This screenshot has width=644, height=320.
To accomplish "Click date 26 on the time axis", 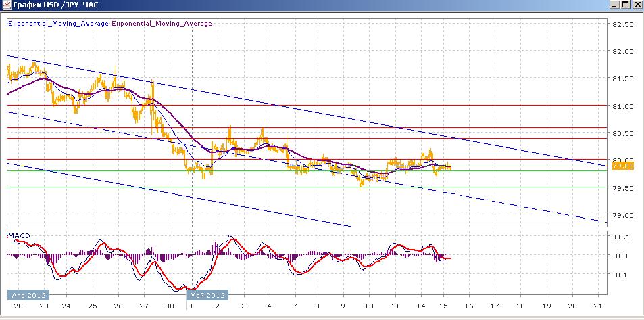I will pos(119,306).
